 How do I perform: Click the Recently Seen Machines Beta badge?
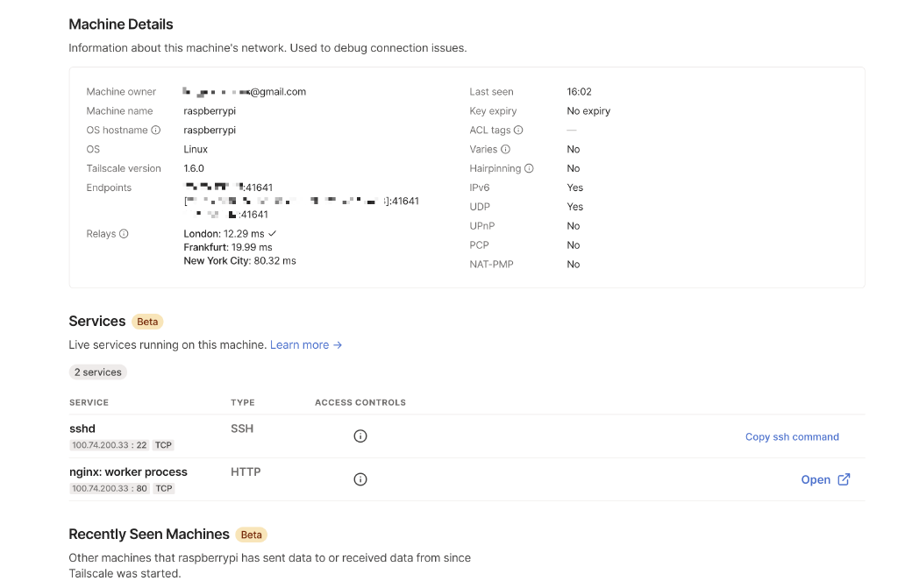(250, 535)
